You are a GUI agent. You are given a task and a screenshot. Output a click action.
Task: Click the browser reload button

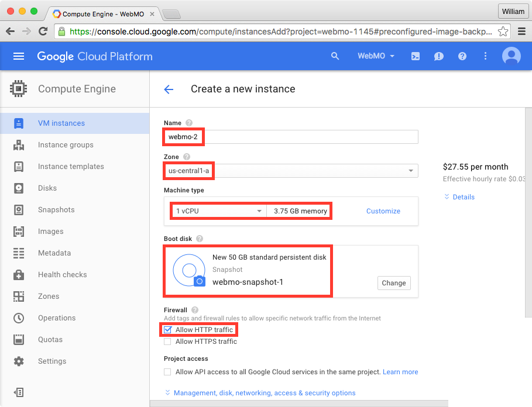tap(43, 32)
